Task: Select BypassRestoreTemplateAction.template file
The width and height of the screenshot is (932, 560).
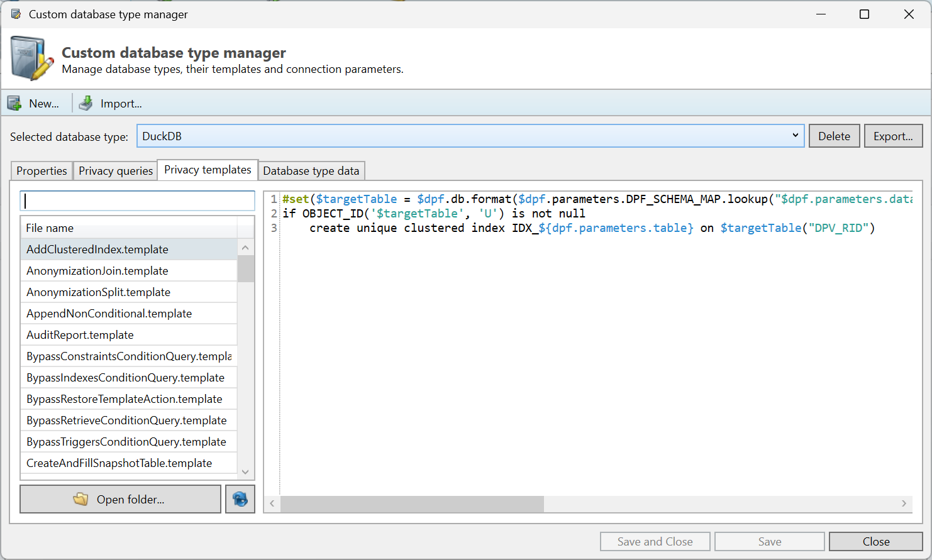Action: click(x=129, y=399)
